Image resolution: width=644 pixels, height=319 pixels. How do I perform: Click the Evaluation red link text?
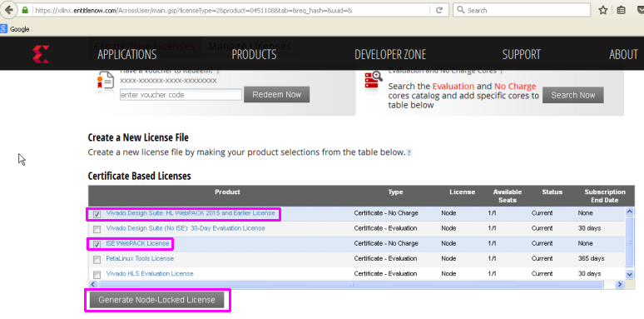453,87
